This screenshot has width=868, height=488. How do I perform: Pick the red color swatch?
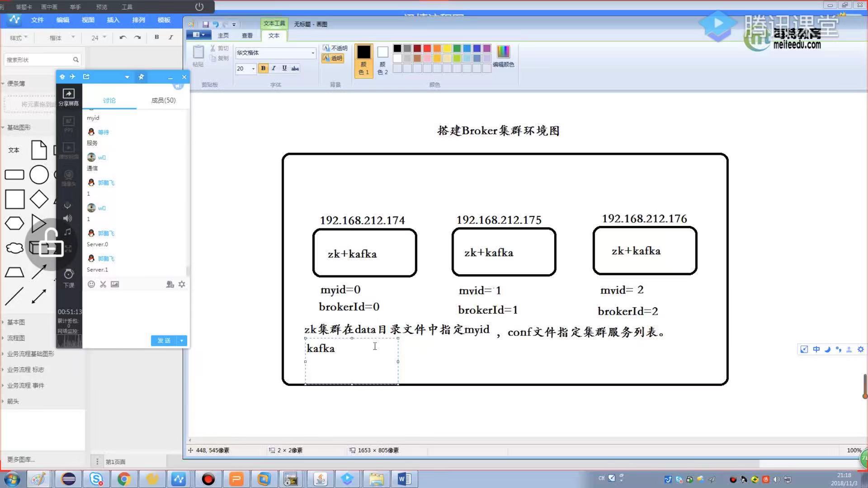427,48
